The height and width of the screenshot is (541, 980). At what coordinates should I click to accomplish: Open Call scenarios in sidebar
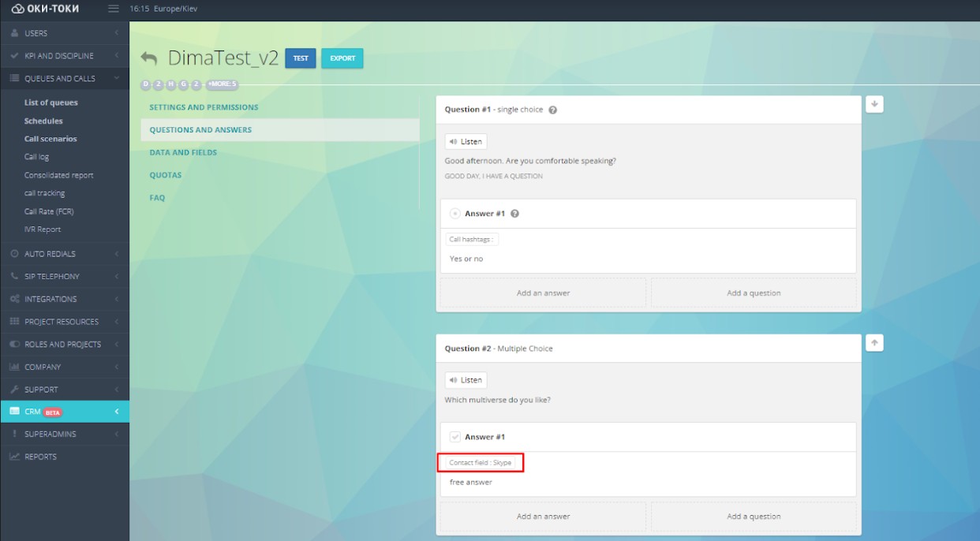coord(50,139)
